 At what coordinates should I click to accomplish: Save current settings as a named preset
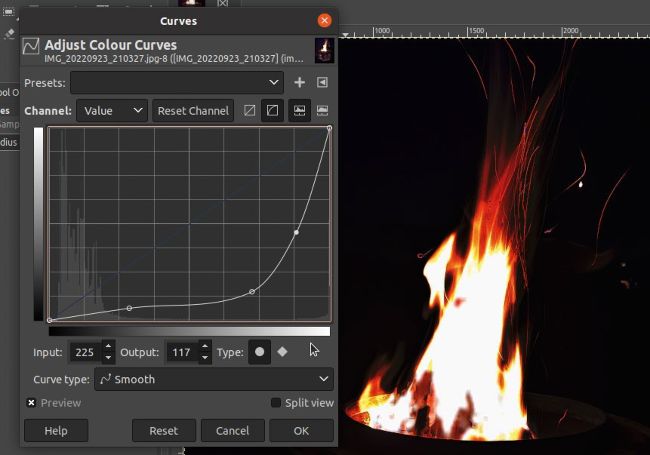coord(299,82)
